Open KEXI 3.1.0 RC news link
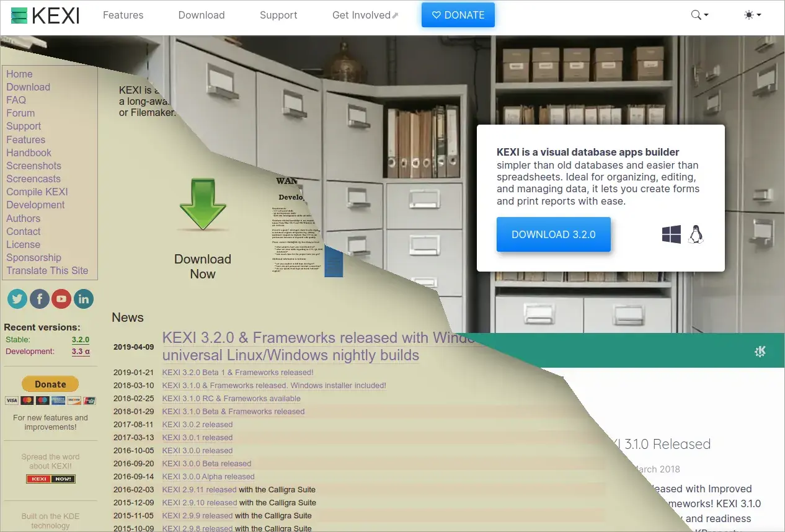 click(231, 399)
